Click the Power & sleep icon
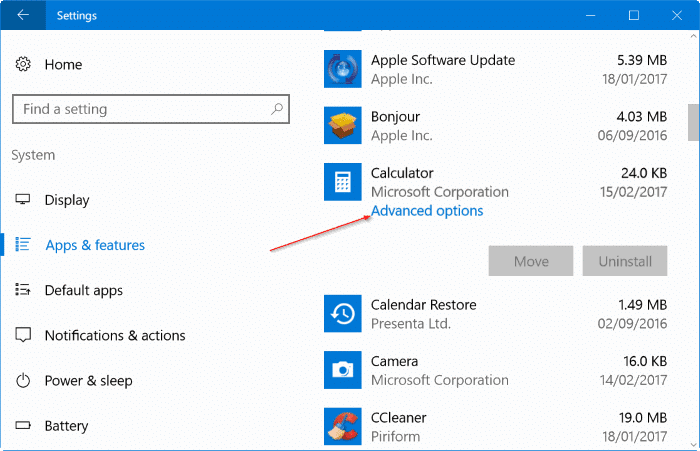The width and height of the screenshot is (700, 451). pos(23,380)
